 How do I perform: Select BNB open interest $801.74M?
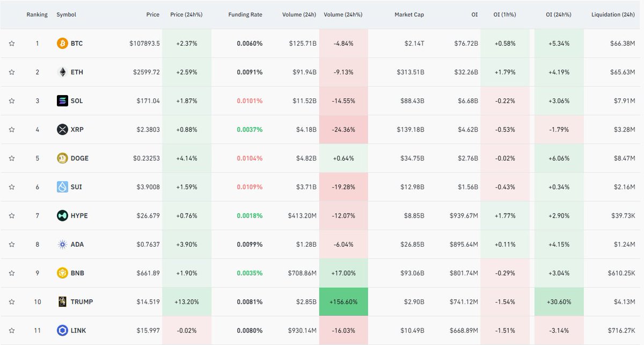464,274
